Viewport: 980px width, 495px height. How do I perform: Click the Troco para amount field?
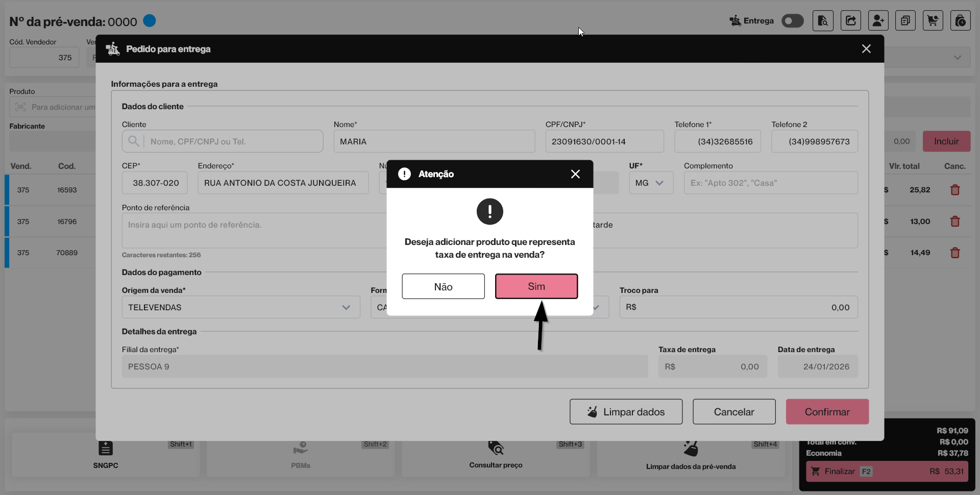click(x=739, y=307)
